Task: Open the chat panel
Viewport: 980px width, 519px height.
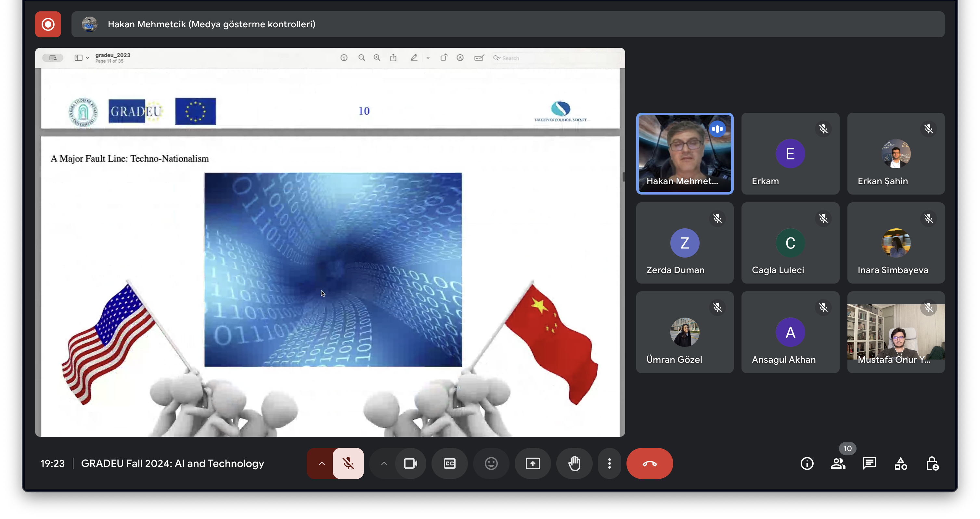Action: pos(869,463)
